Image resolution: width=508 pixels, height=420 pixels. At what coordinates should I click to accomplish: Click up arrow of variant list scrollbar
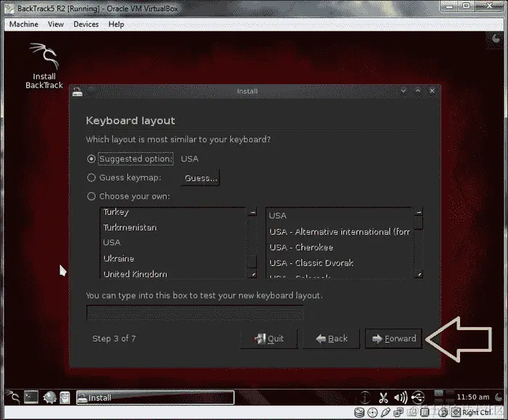tap(419, 213)
